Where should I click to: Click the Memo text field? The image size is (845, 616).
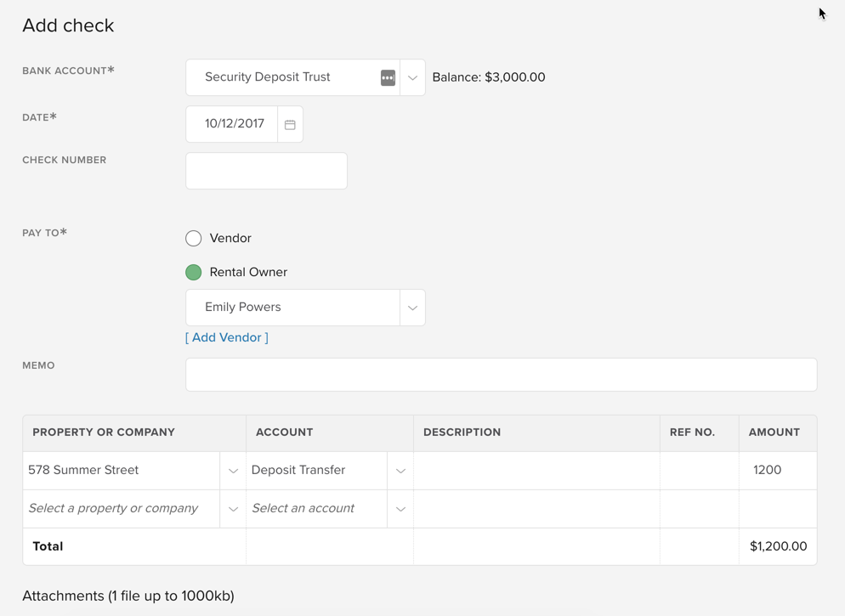pos(501,375)
